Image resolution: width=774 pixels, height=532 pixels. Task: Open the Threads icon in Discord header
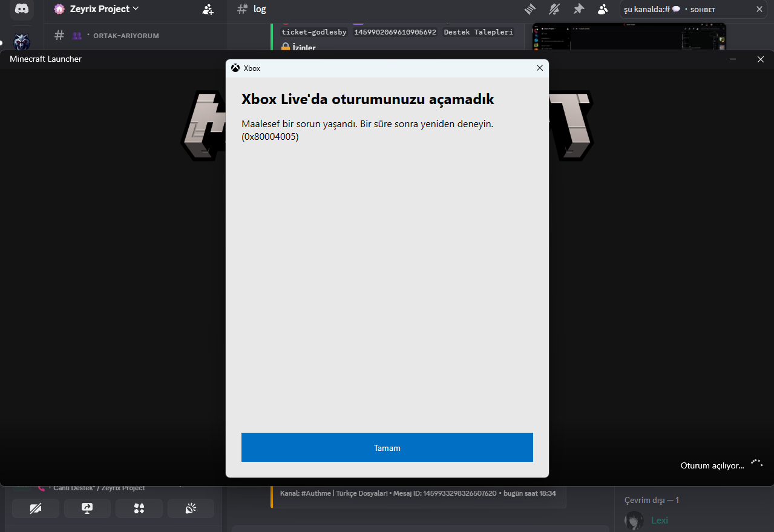[x=530, y=9]
